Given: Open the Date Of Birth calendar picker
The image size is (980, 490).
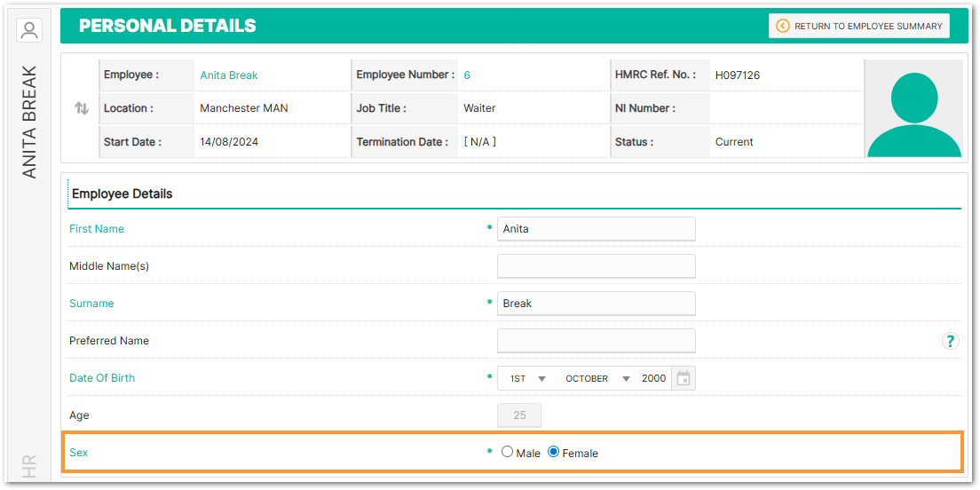Looking at the screenshot, I should coord(683,378).
